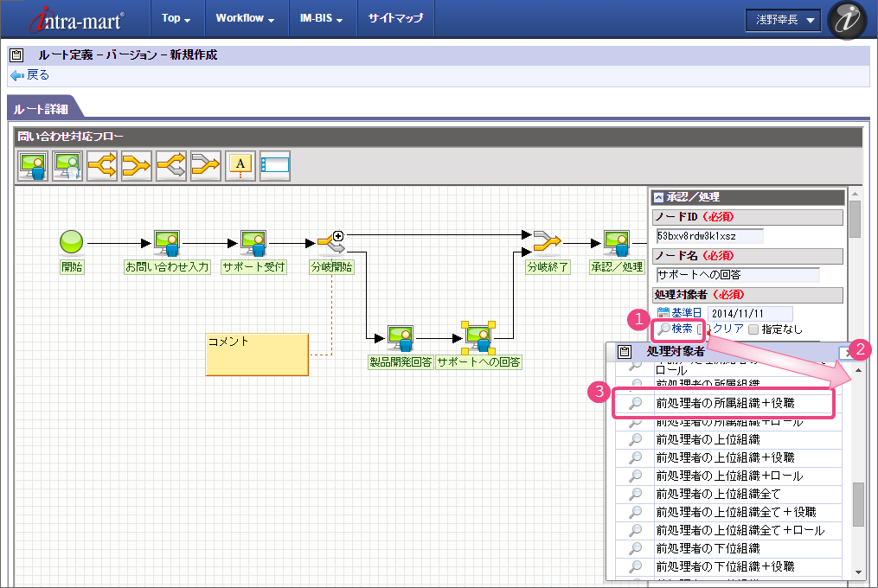Screen dimensions: 878x588
Task: Click the 処理対象者 list scrollbar thumb
Action: 858,505
